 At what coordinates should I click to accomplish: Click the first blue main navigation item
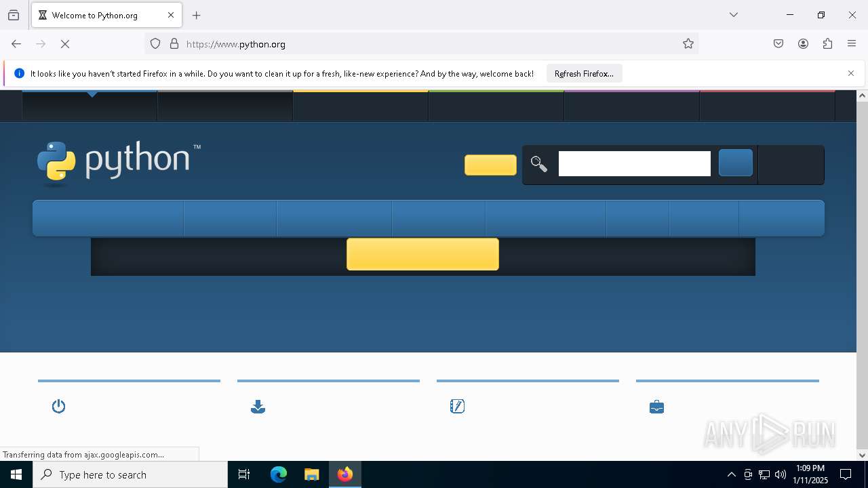(x=108, y=218)
